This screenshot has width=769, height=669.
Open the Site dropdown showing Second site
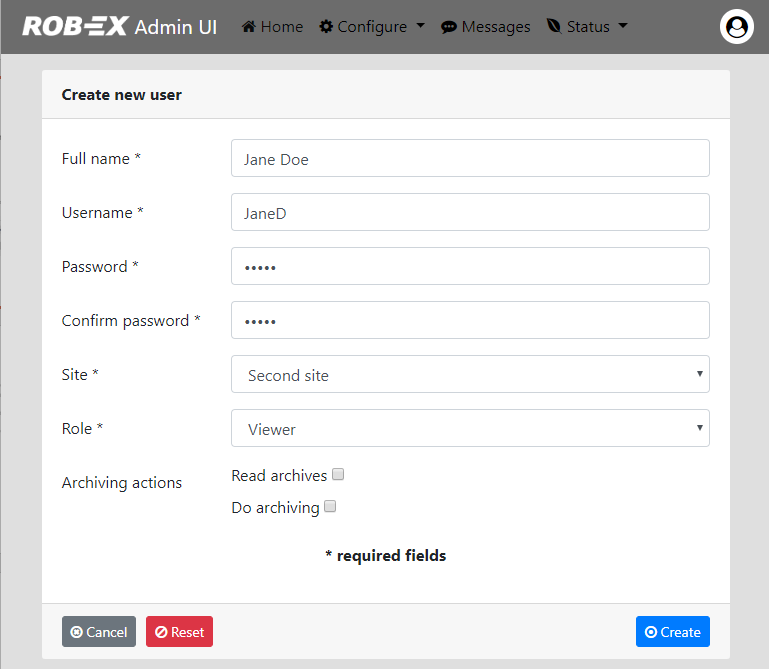[x=470, y=374]
